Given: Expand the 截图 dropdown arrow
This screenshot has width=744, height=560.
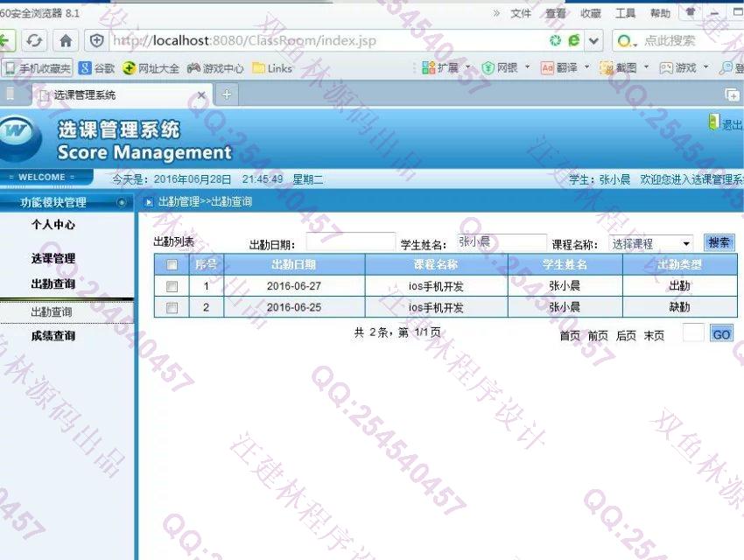Looking at the screenshot, I should tap(646, 67).
